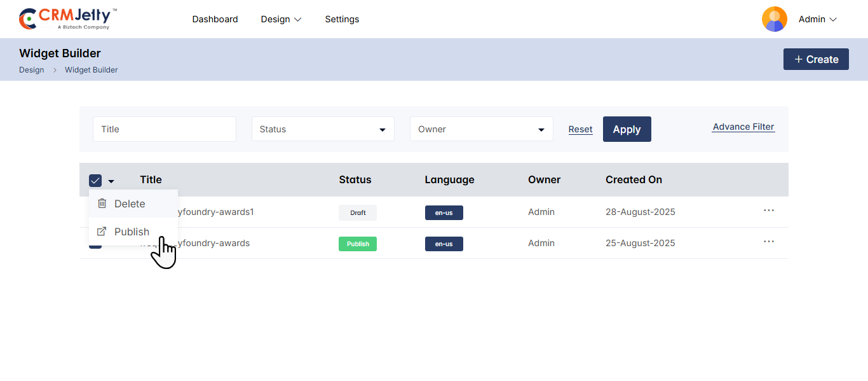Open the Settings menu item
Viewport: 868px width, 381px height.
(342, 19)
